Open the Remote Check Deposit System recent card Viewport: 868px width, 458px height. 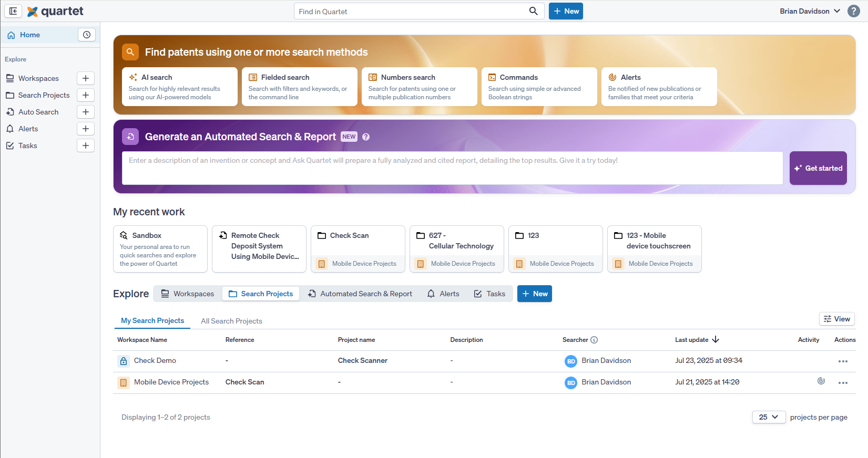259,249
